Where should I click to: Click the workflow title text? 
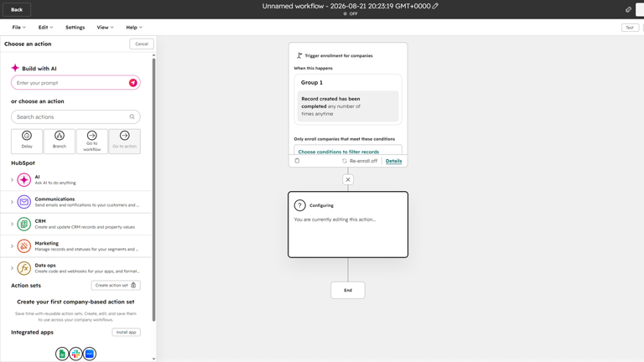click(346, 6)
